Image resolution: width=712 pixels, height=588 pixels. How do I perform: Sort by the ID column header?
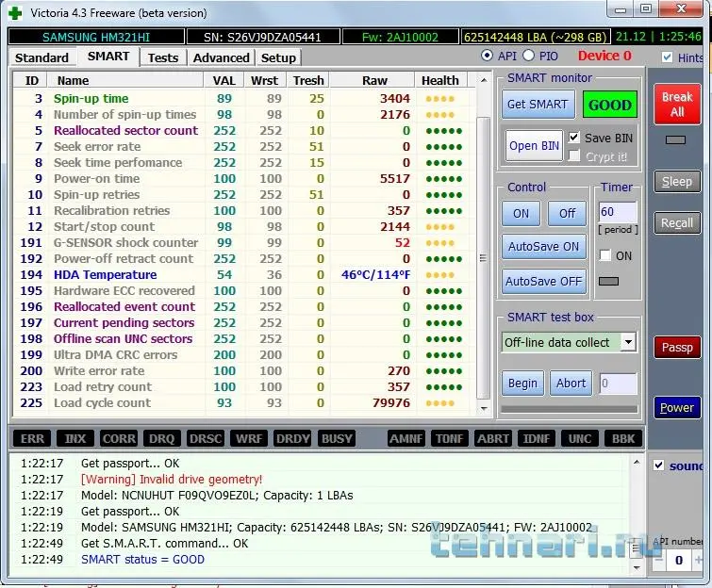pos(31,80)
